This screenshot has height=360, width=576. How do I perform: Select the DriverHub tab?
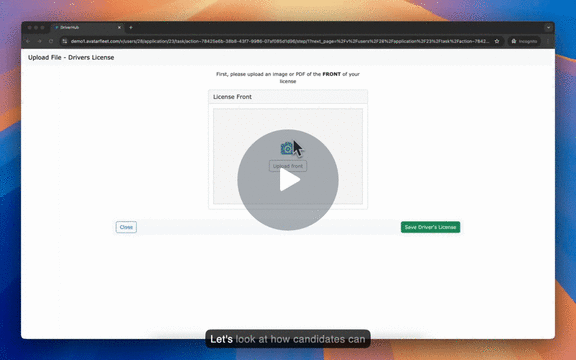pyautogui.click(x=87, y=28)
